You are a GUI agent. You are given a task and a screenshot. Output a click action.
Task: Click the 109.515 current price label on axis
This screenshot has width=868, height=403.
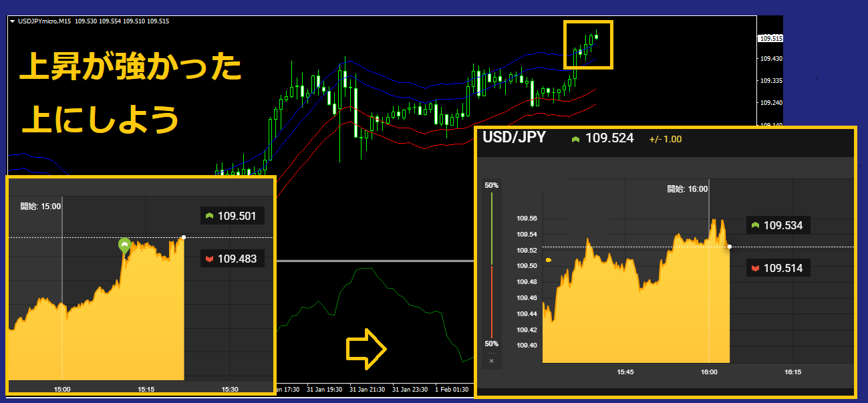click(770, 39)
